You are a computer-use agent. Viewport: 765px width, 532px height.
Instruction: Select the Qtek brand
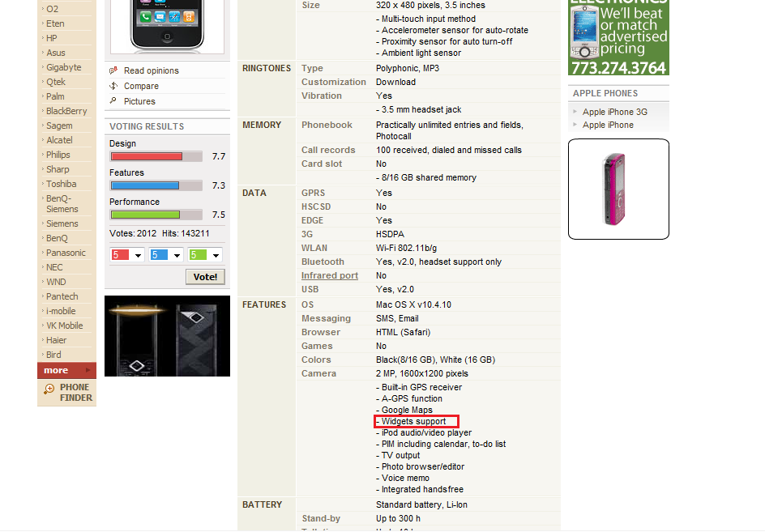pos(56,82)
